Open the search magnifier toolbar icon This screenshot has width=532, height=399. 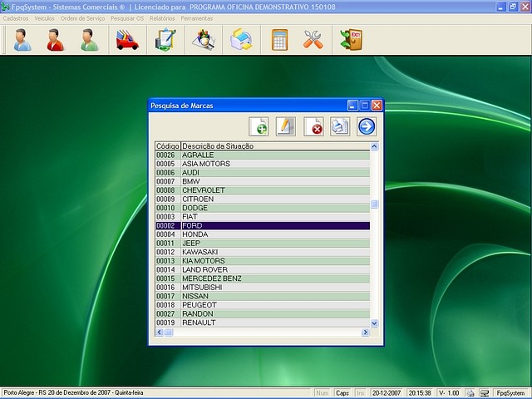point(204,40)
